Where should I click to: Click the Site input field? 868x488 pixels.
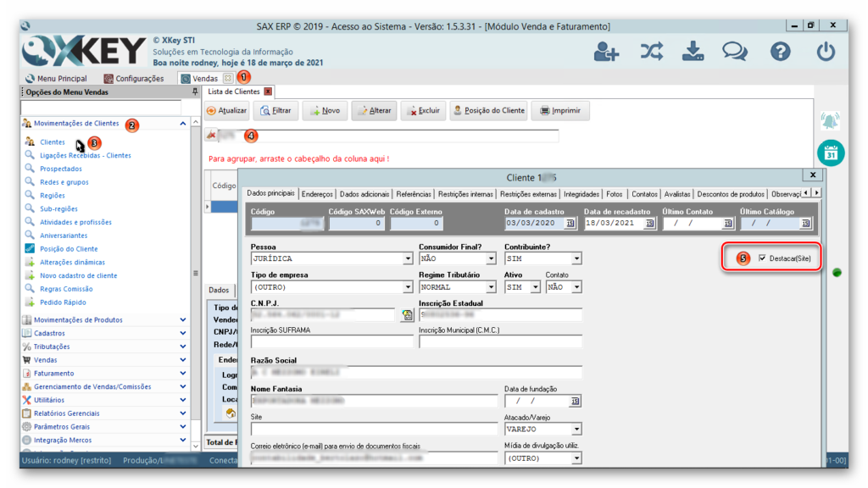click(374, 430)
